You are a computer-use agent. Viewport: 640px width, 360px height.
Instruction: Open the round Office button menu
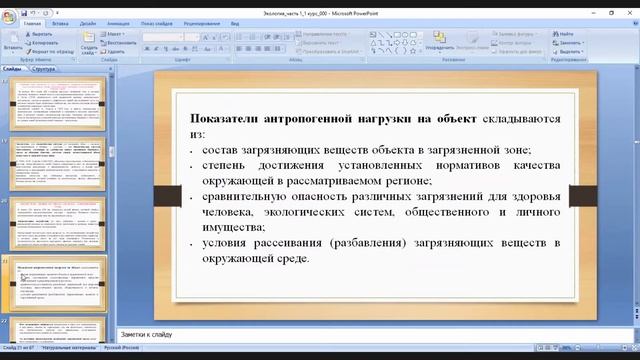point(9,17)
